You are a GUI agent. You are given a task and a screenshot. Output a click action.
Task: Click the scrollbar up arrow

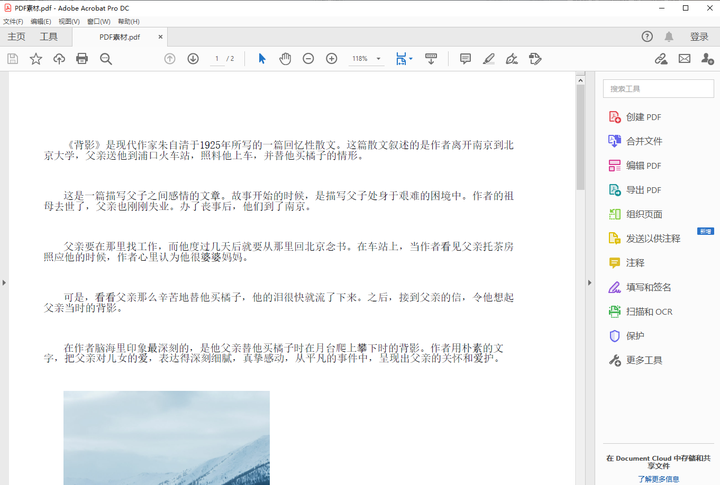(580, 80)
